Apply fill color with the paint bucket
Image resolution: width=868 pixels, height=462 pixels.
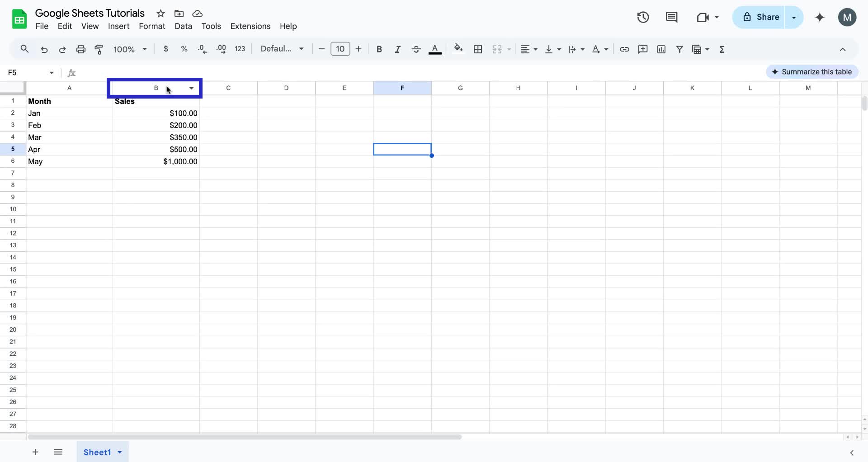tap(458, 49)
